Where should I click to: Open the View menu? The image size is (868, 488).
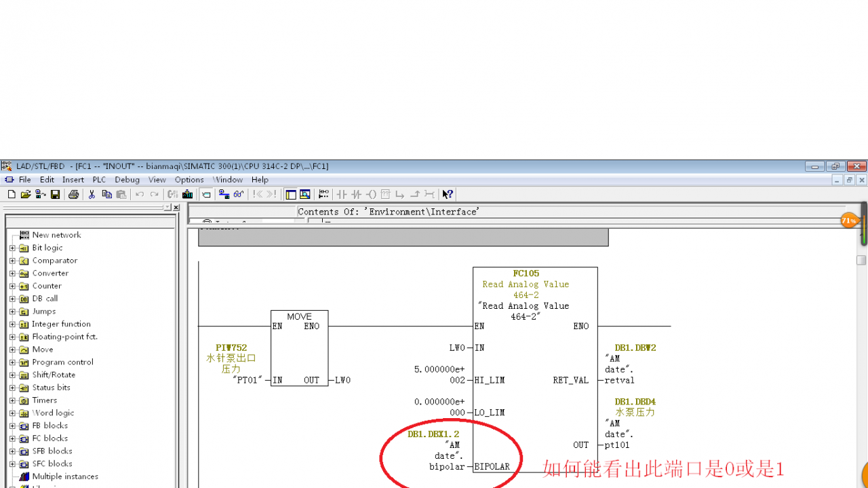click(x=157, y=180)
